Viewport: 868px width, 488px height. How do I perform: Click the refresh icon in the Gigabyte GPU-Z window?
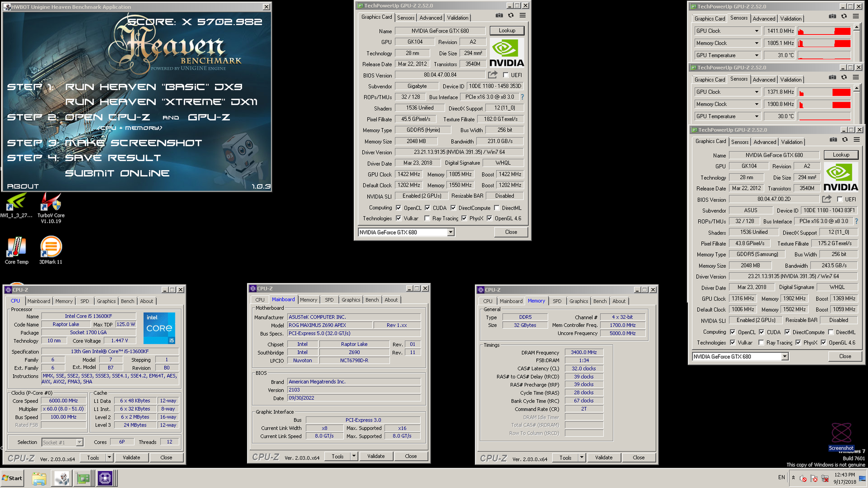(x=511, y=15)
